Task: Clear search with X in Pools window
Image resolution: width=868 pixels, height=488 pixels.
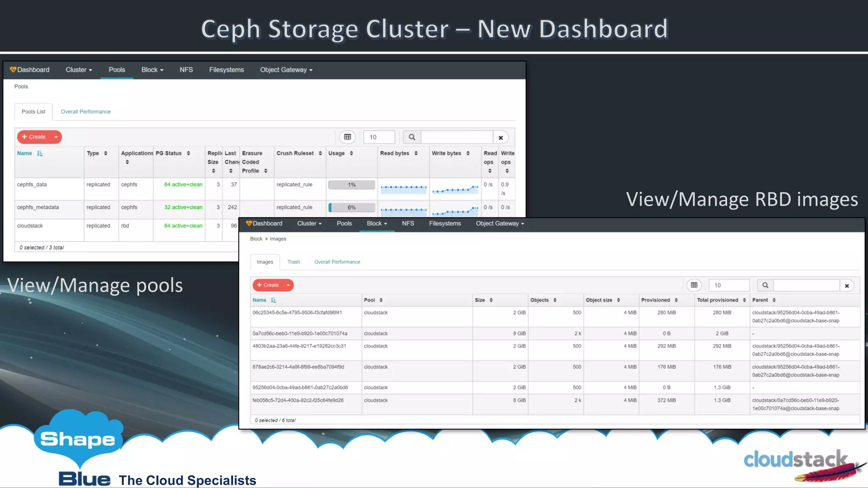Action: coord(501,137)
